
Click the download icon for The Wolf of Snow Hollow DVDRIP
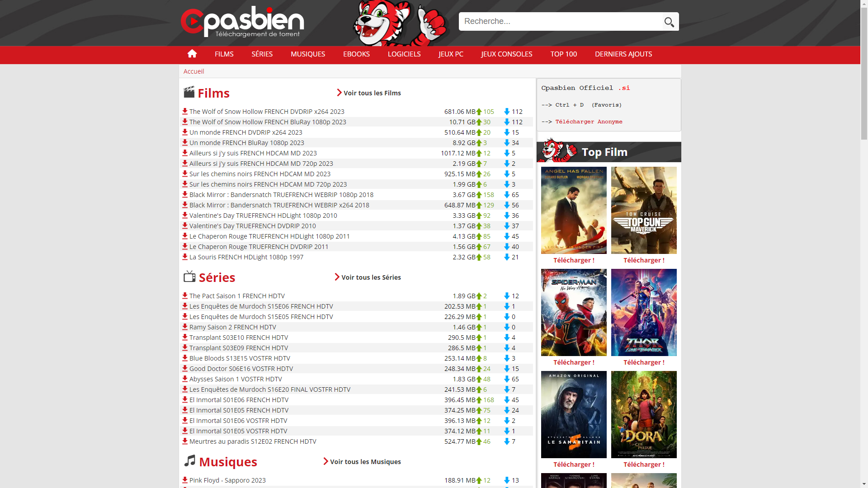tap(185, 111)
